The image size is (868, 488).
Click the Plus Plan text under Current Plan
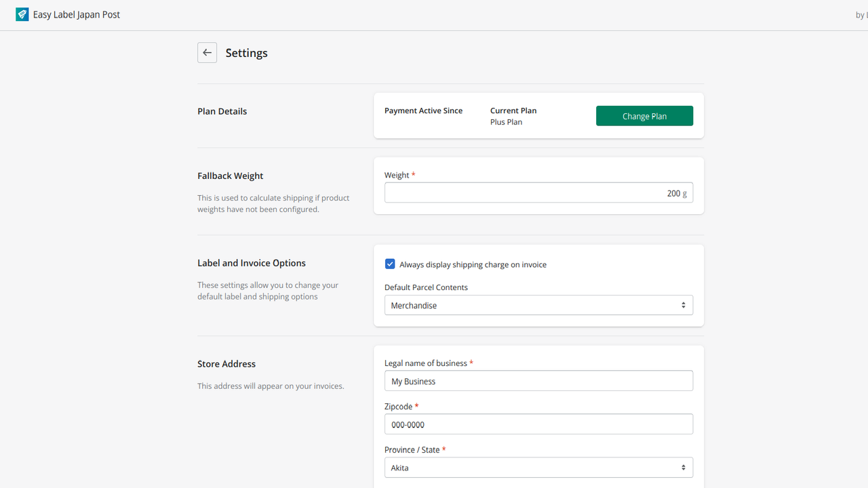tap(506, 122)
